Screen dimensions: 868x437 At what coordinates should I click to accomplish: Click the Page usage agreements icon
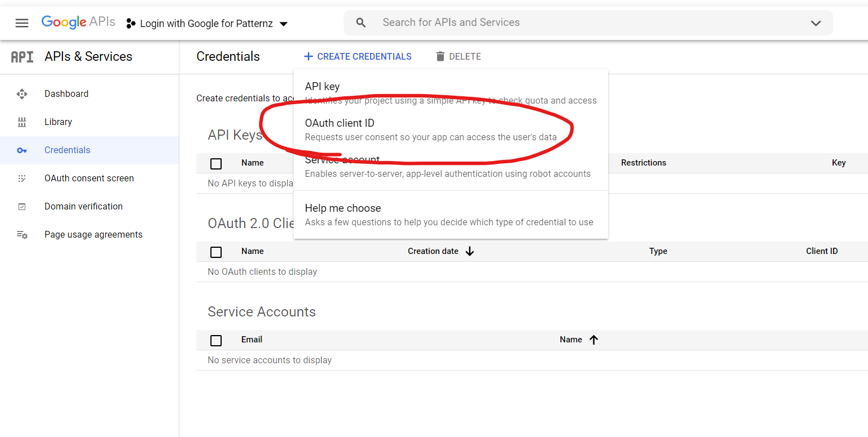click(x=22, y=235)
